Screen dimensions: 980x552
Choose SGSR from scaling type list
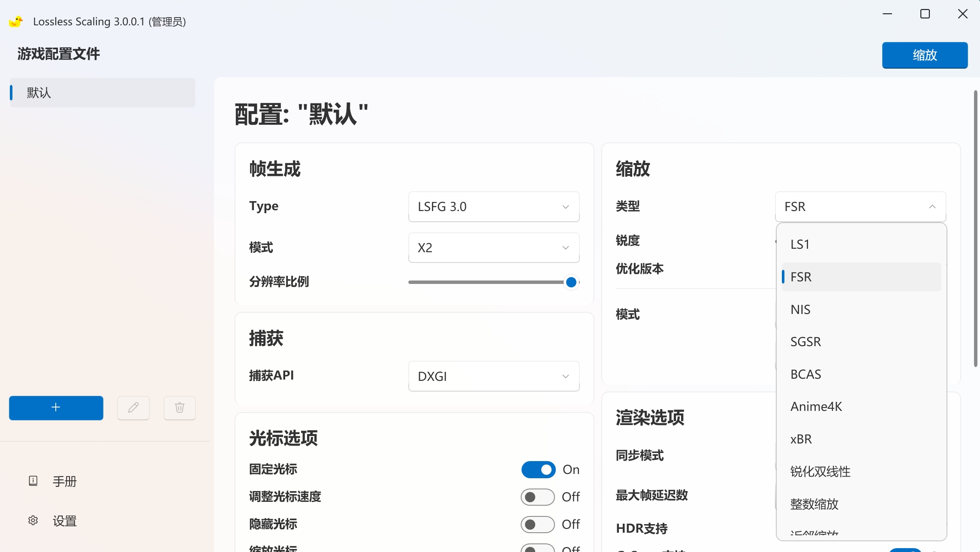pyautogui.click(x=861, y=342)
